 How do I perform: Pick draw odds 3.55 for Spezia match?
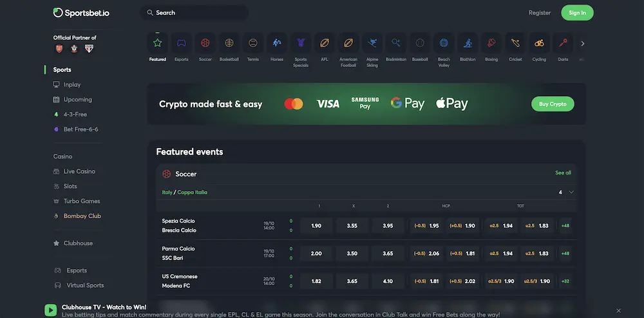pyautogui.click(x=352, y=226)
